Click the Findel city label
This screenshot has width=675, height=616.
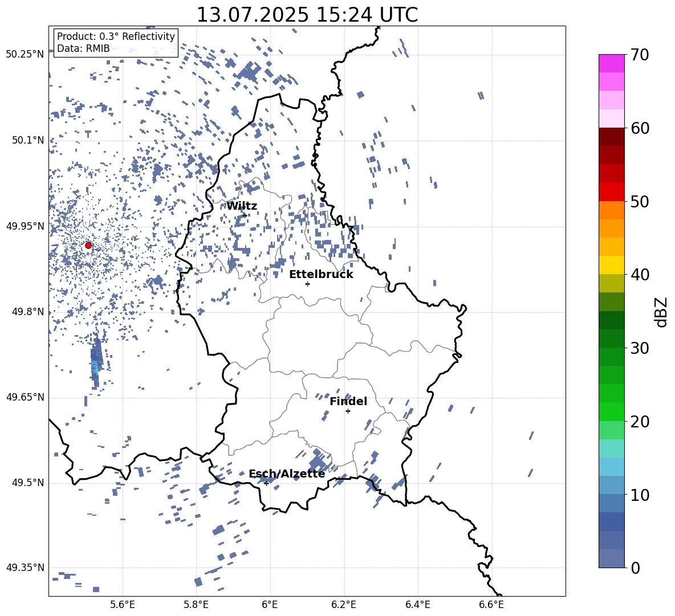pyautogui.click(x=348, y=401)
